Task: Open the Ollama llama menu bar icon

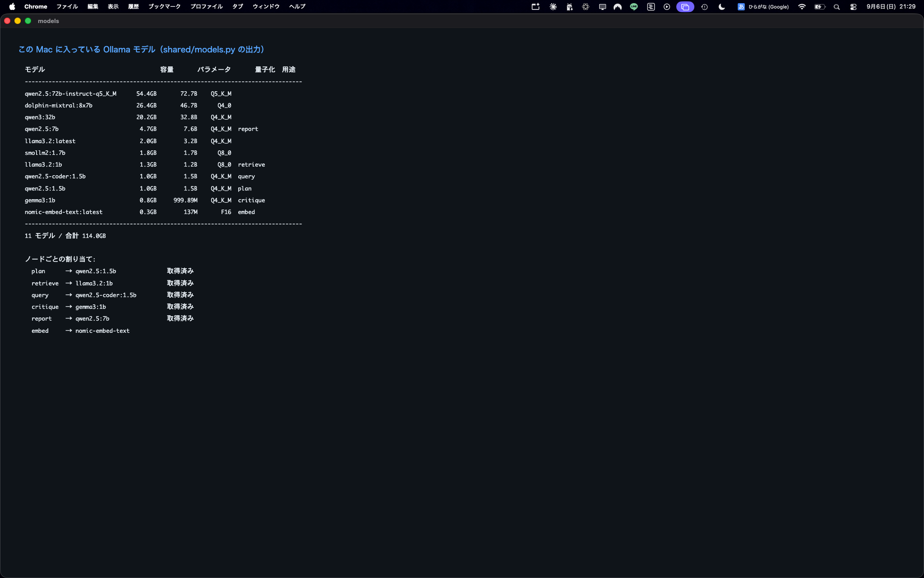Action: pyautogui.click(x=569, y=7)
